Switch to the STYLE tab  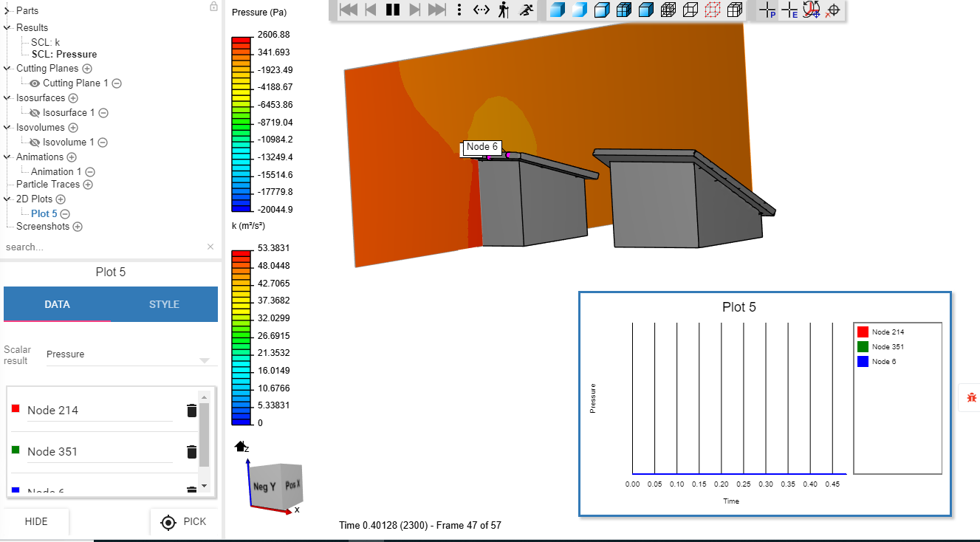coord(164,304)
